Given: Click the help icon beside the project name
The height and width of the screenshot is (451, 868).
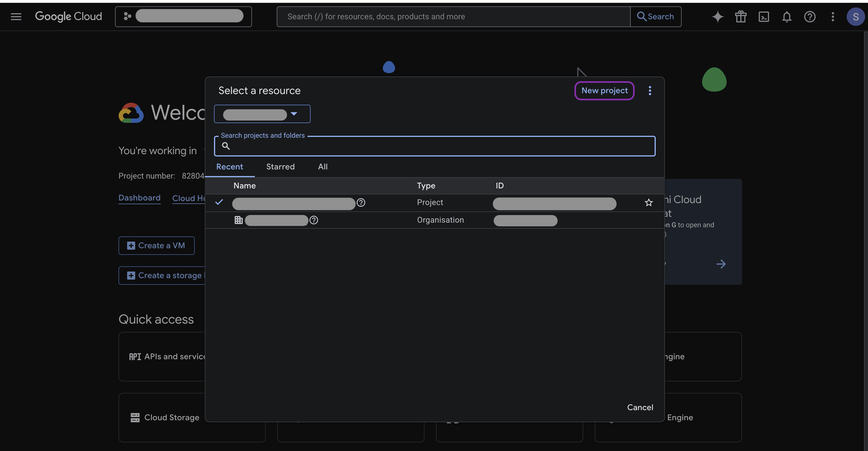Looking at the screenshot, I should (x=361, y=202).
